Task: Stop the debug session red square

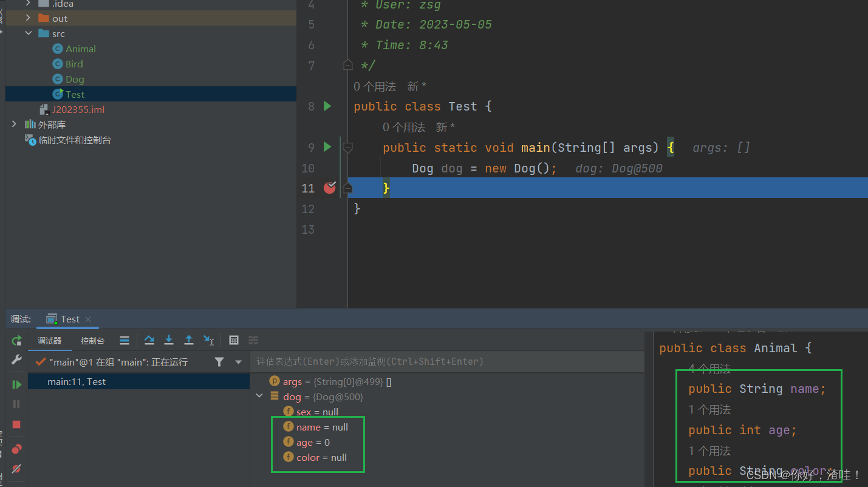Action: coord(17,424)
